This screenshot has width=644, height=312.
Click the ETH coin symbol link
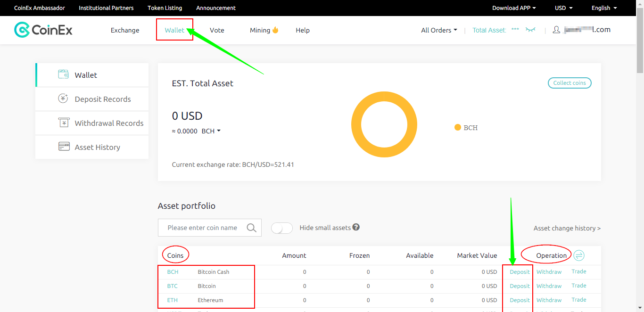173,300
